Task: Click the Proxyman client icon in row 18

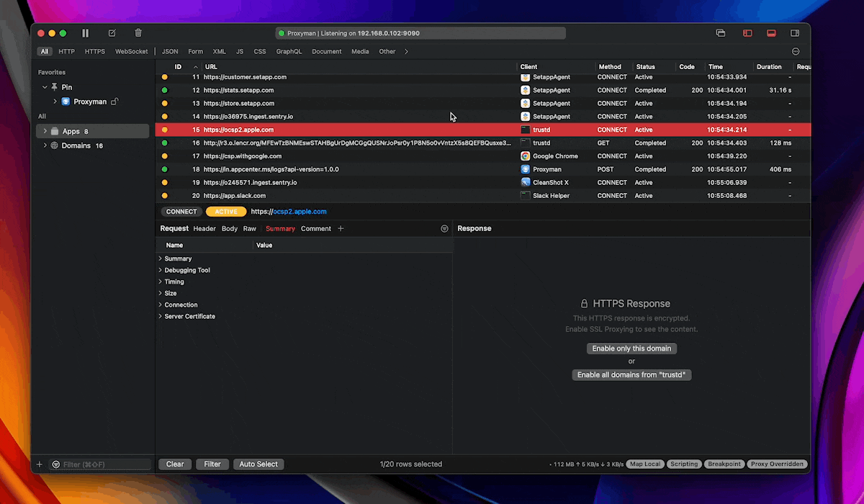Action: 526,169
